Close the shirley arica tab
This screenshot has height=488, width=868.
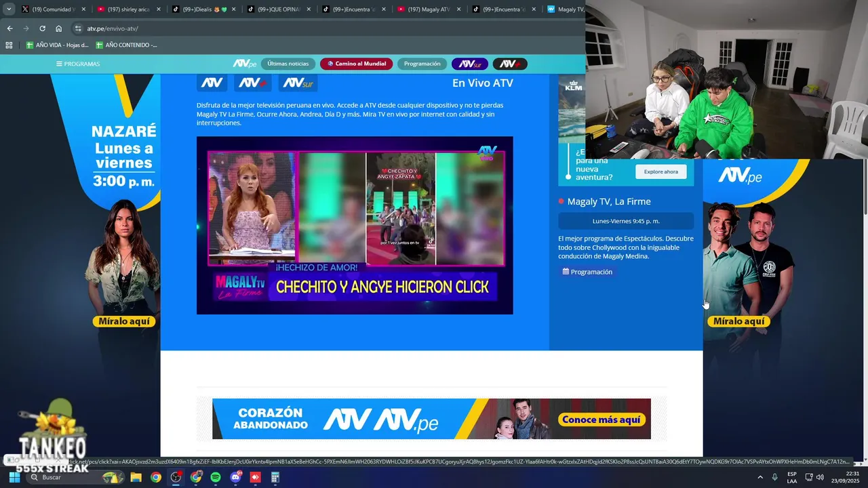pyautogui.click(x=159, y=9)
